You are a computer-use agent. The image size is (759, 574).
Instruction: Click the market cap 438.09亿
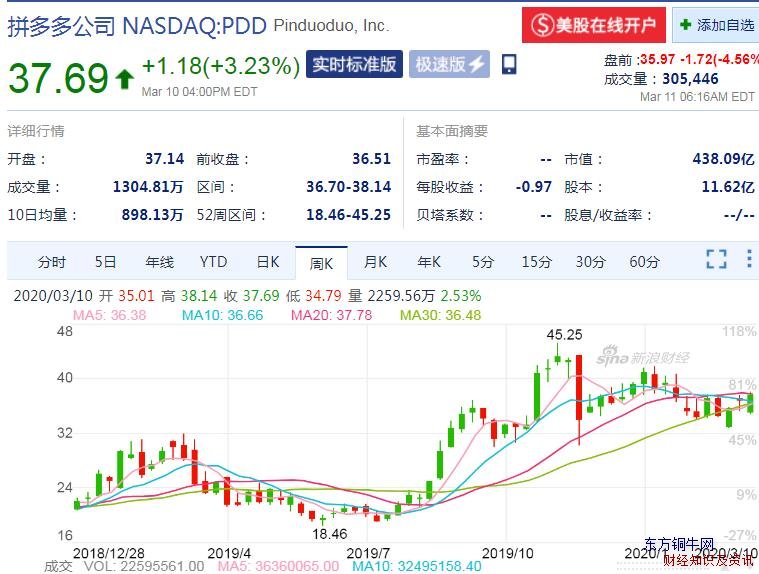pyautogui.click(x=724, y=159)
